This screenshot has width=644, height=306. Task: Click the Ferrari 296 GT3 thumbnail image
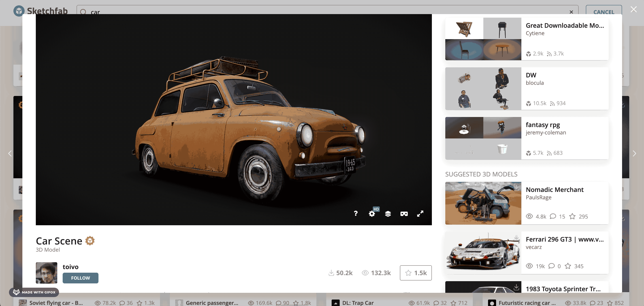[483, 253]
